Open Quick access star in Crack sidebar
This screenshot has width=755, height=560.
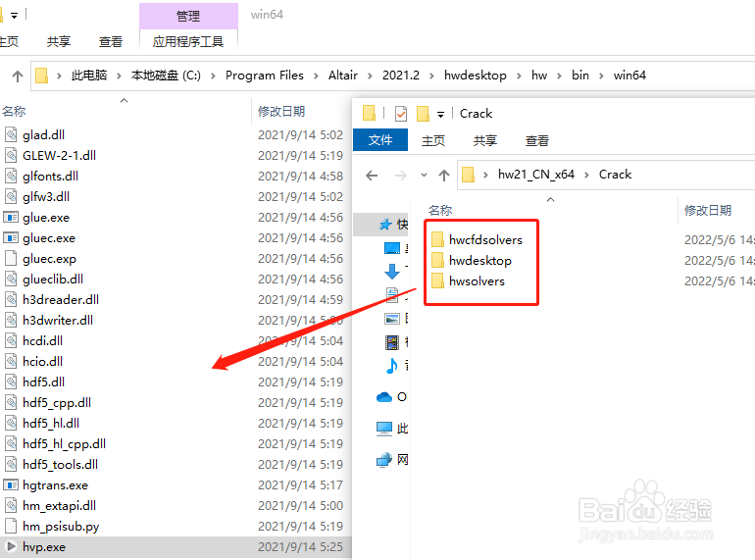click(385, 225)
